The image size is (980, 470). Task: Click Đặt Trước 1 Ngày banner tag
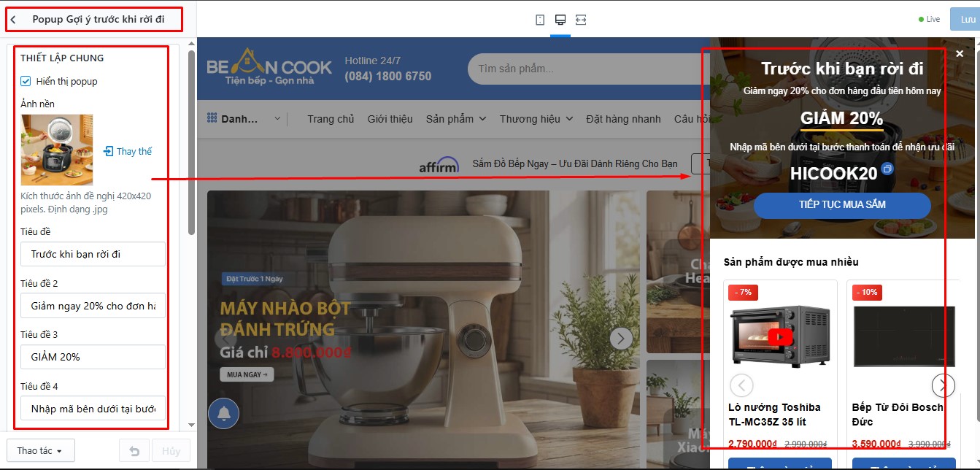point(254,279)
